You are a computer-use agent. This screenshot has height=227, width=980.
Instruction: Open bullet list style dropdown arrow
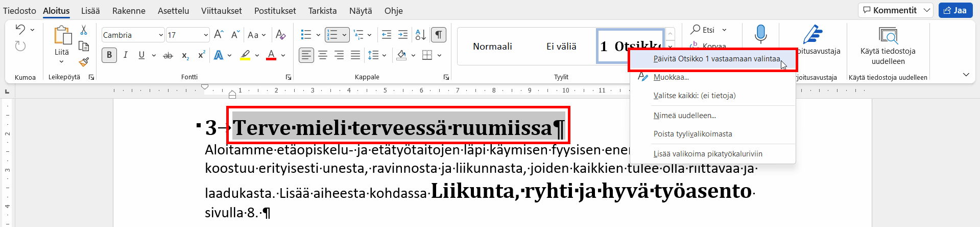pos(318,35)
